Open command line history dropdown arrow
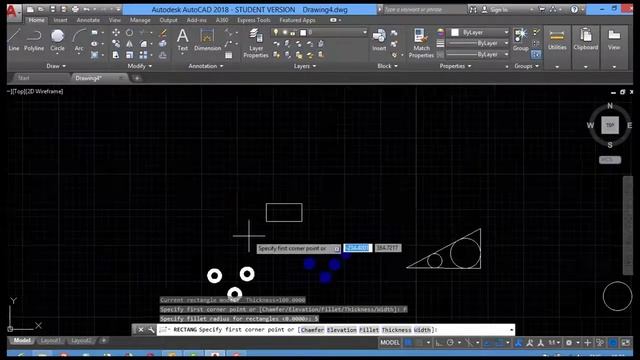This screenshot has height=360, width=640. point(511,330)
